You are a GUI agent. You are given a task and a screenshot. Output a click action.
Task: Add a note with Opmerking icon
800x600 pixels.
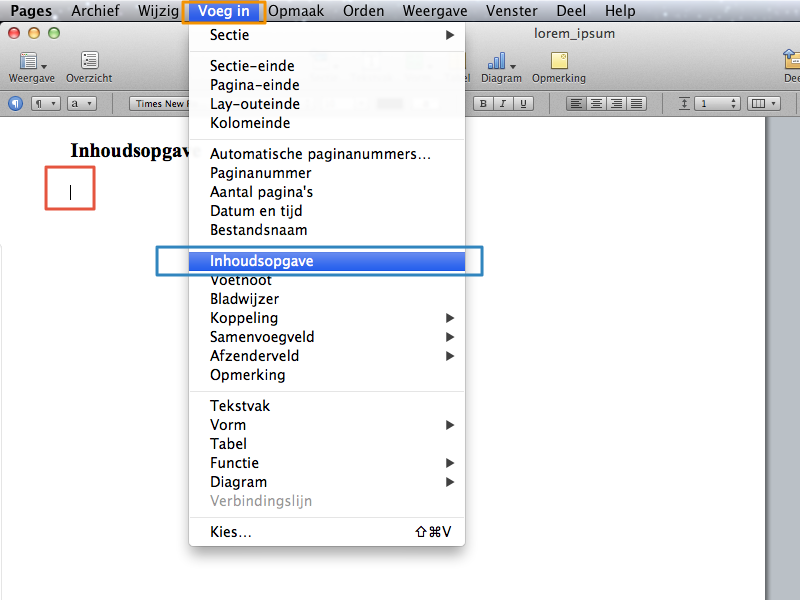pyautogui.click(x=559, y=66)
